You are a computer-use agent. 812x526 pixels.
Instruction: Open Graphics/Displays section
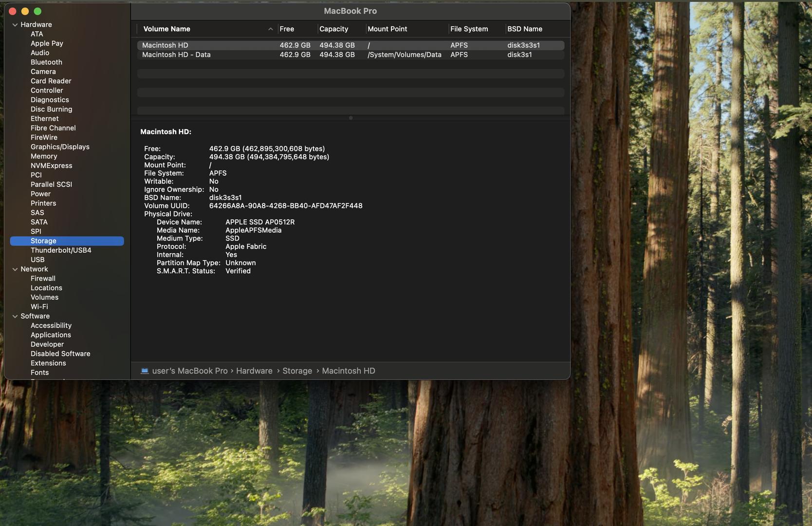pos(60,147)
